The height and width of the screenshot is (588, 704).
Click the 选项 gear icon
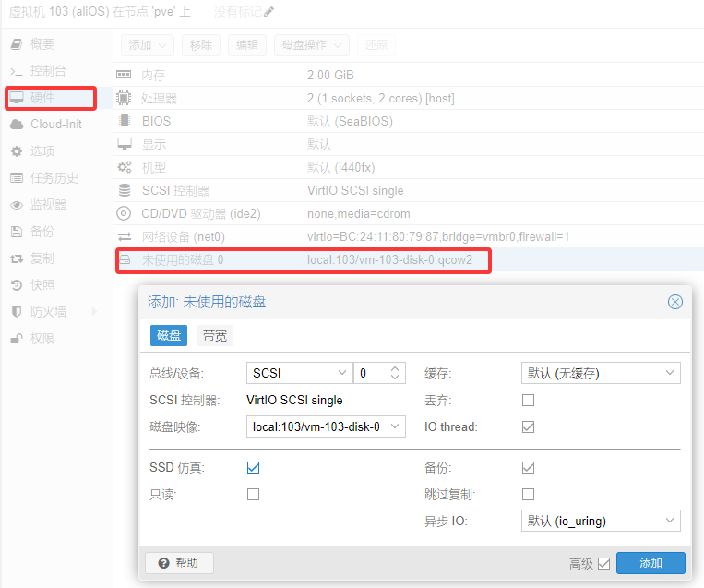point(16,151)
